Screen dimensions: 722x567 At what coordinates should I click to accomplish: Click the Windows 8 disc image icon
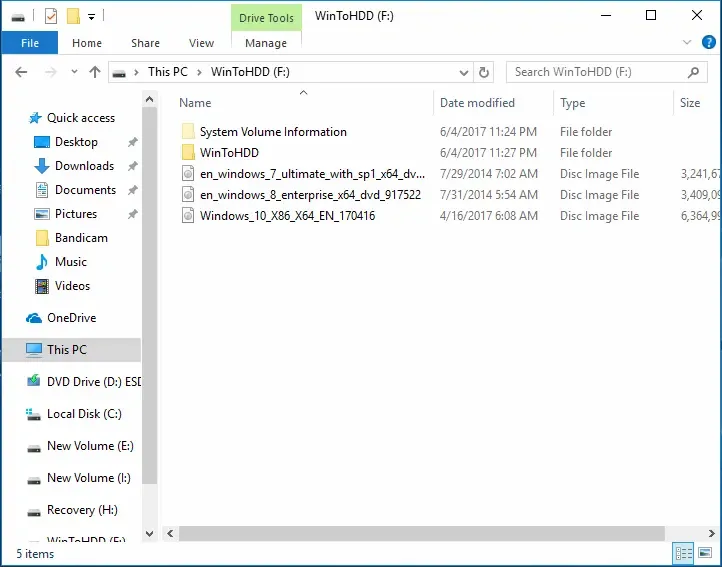pos(188,195)
